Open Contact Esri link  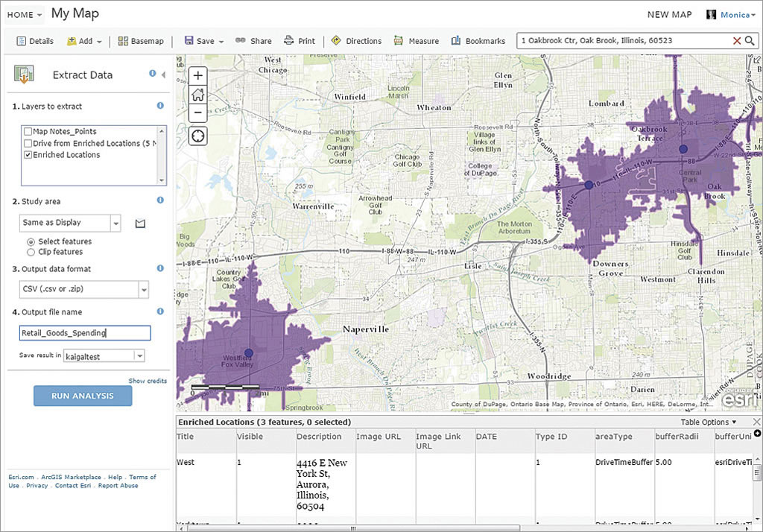(x=73, y=485)
